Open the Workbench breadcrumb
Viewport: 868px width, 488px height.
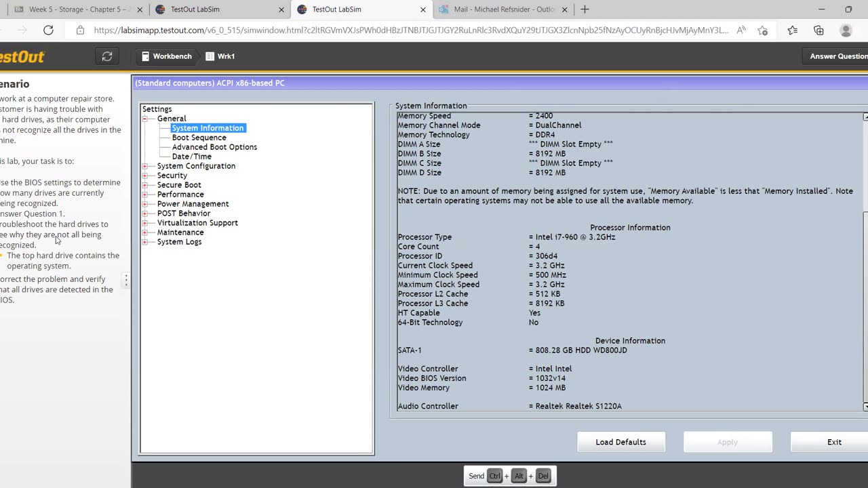(x=166, y=56)
